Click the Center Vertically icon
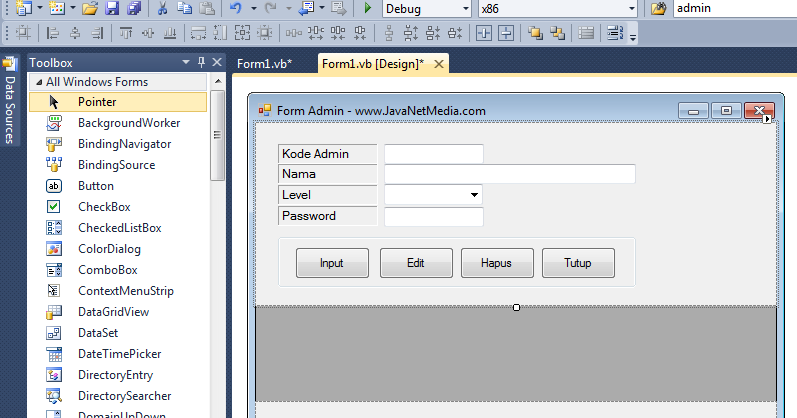 point(506,34)
